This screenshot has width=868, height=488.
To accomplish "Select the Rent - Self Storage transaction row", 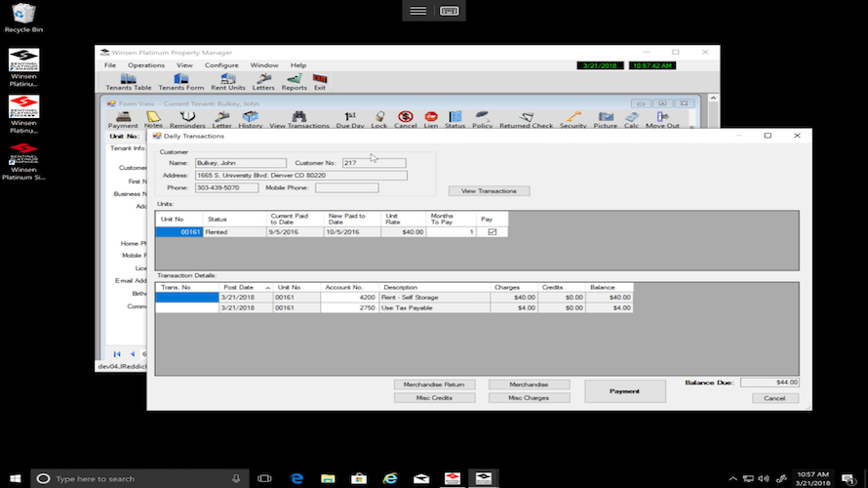I will [394, 298].
